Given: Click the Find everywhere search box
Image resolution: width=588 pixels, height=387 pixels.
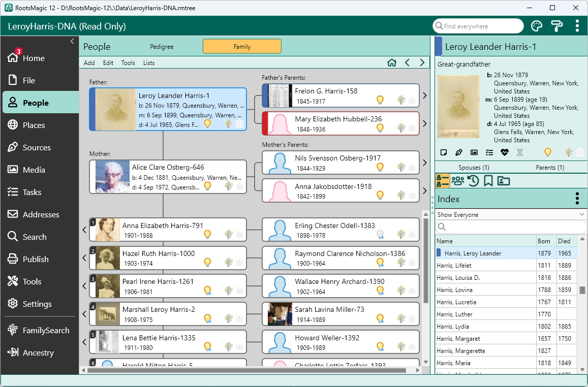Looking at the screenshot, I should click(478, 26).
